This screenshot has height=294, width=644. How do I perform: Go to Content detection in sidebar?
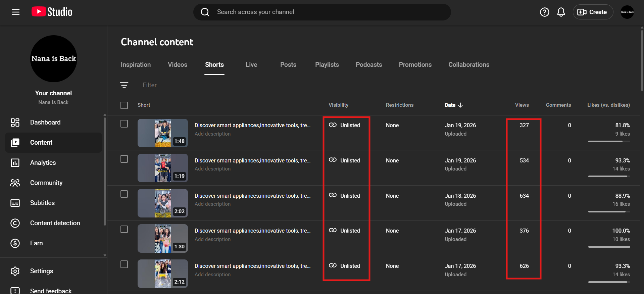point(55,223)
